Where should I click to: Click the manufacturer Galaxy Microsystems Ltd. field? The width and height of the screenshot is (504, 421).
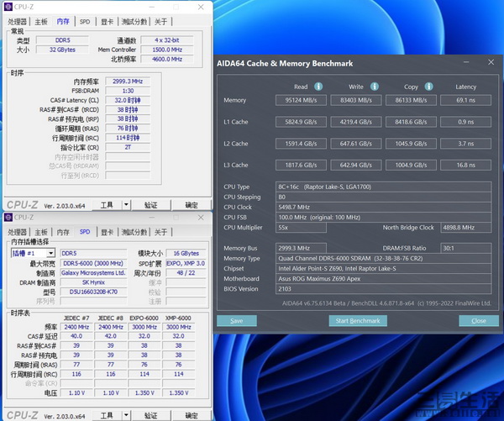click(93, 273)
